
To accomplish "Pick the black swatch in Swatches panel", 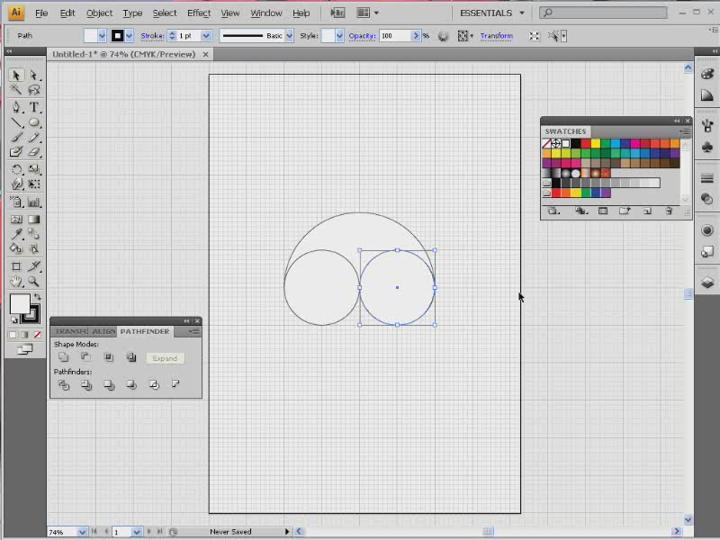I will [x=575, y=144].
